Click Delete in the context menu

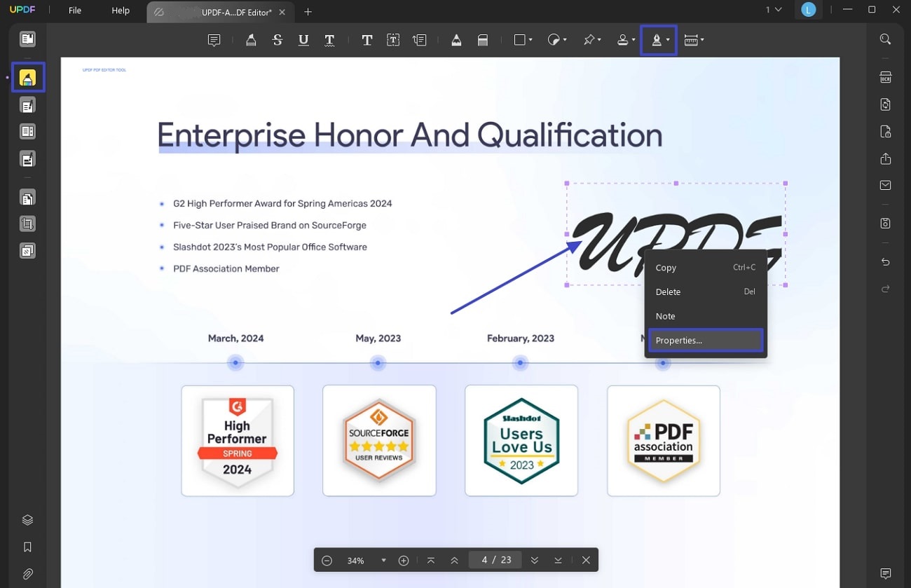click(x=668, y=292)
